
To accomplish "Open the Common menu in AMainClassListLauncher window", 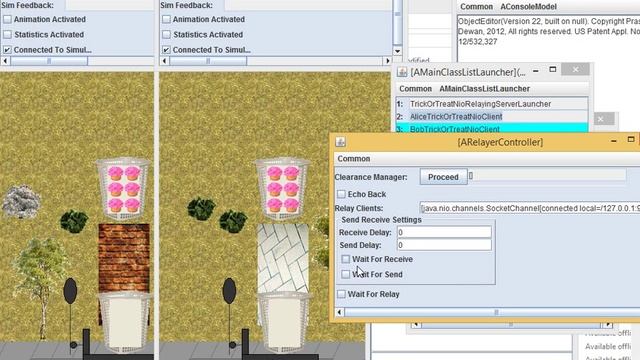I will [415, 89].
